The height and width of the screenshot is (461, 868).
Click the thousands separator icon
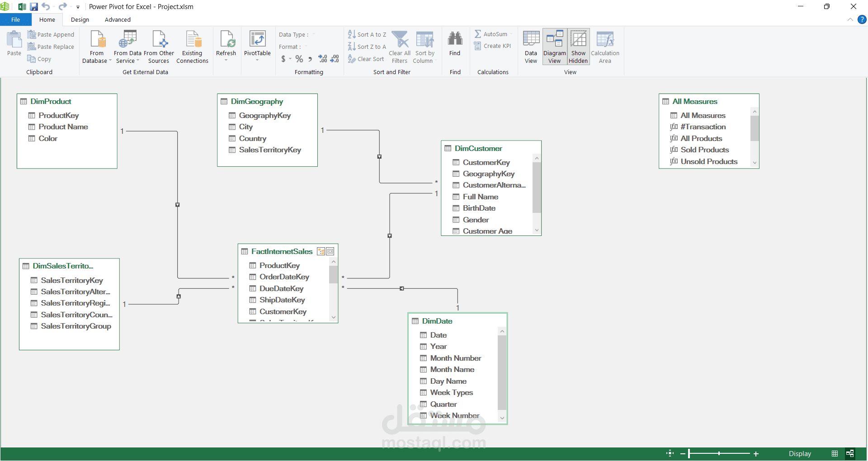click(310, 59)
